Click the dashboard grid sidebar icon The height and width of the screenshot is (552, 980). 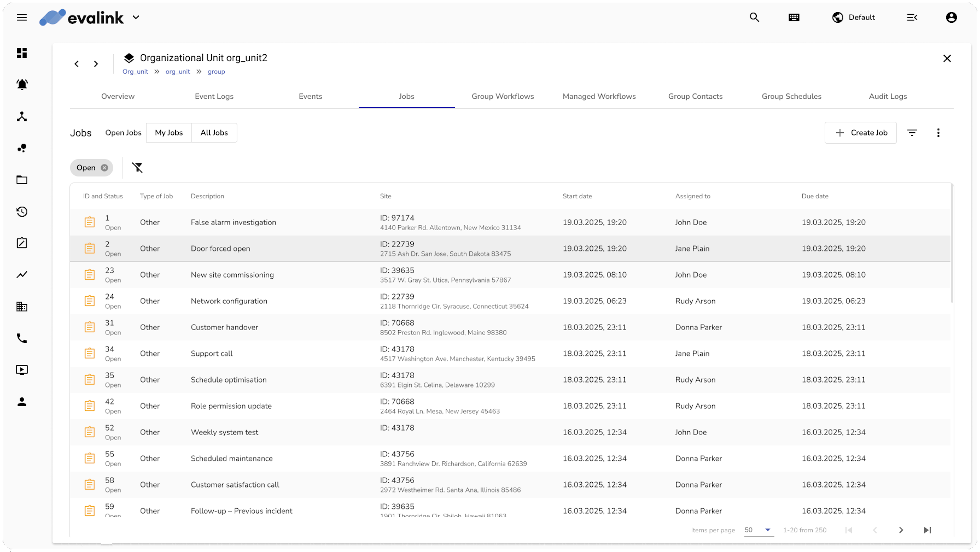[22, 53]
